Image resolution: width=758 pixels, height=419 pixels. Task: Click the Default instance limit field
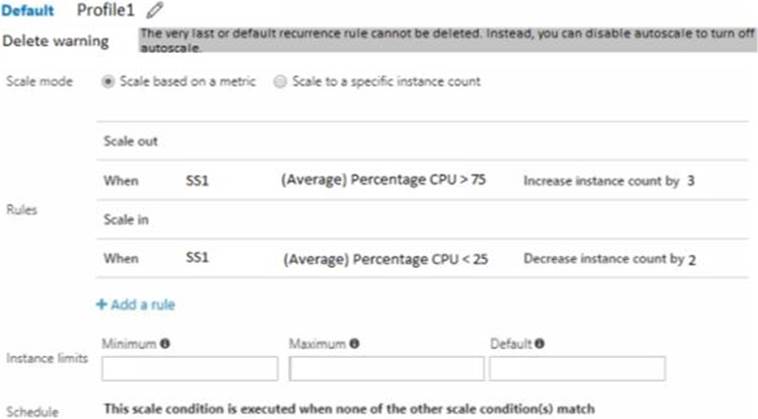[577, 368]
